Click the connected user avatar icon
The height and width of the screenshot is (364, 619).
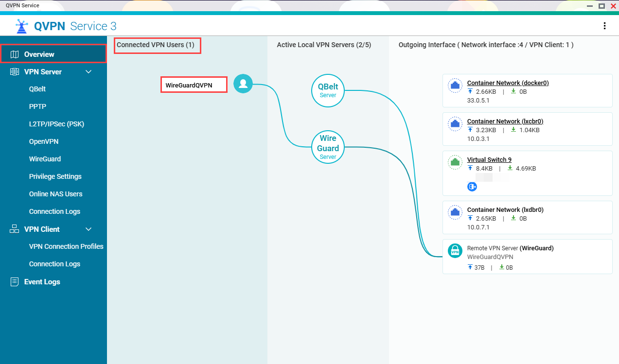click(243, 84)
